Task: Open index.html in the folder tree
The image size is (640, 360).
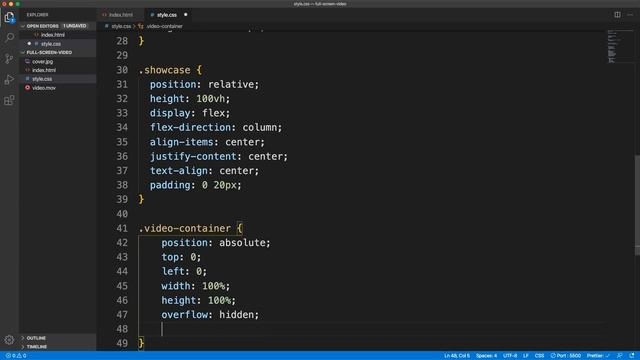Action: tap(44, 70)
